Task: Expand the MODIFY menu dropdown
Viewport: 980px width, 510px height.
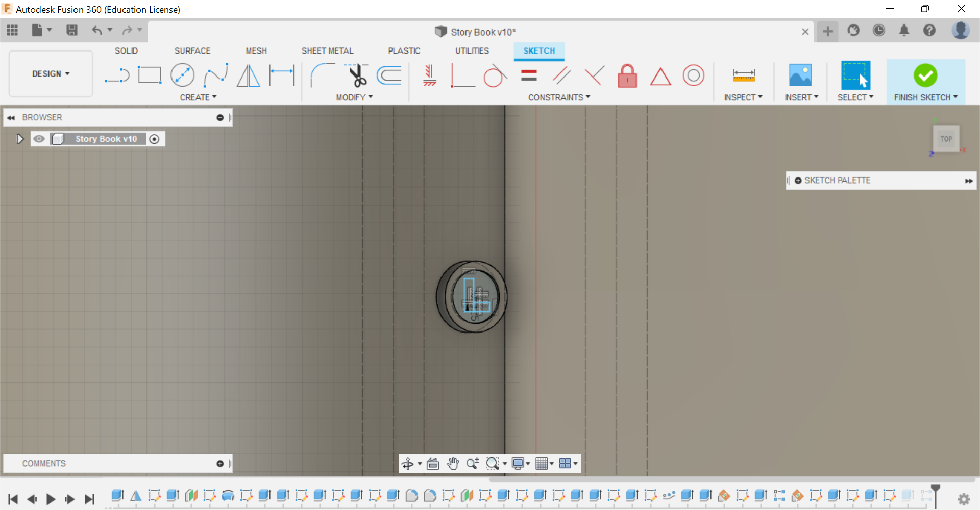Action: 354,97
